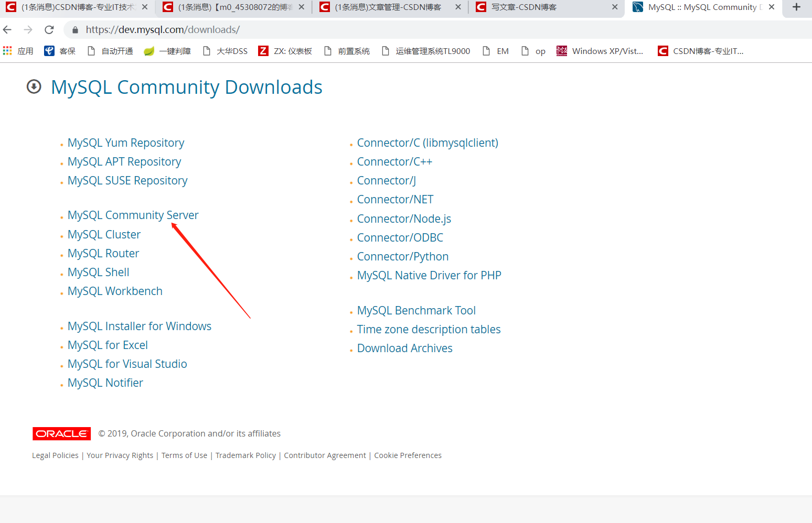Open Connector/Node.js link
Screen dimensions: 812x523
(404, 219)
